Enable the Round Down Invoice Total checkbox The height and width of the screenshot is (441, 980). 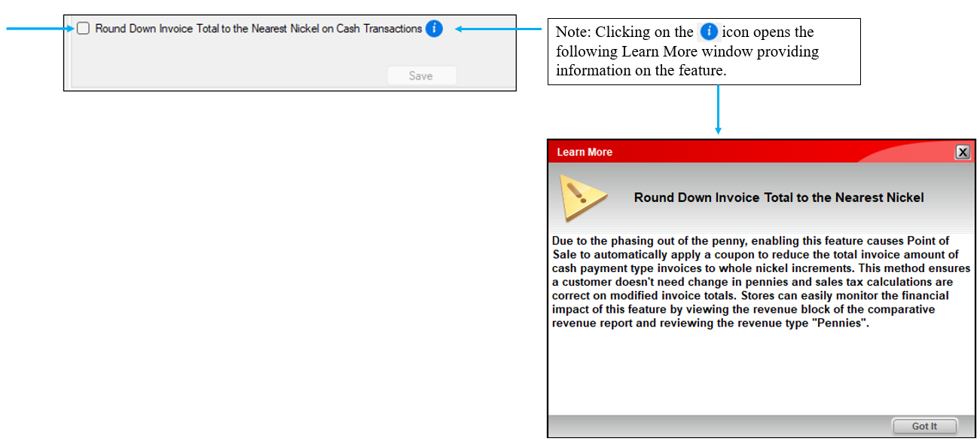coord(83,29)
